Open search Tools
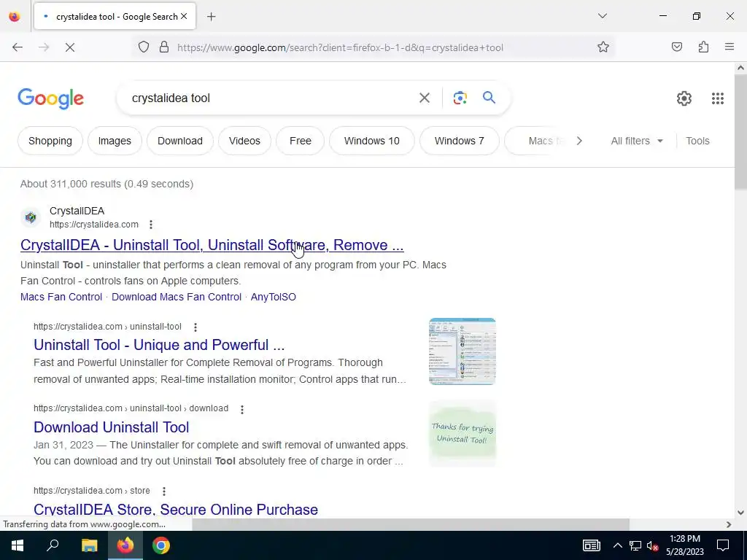The image size is (747, 560). pyautogui.click(x=697, y=141)
